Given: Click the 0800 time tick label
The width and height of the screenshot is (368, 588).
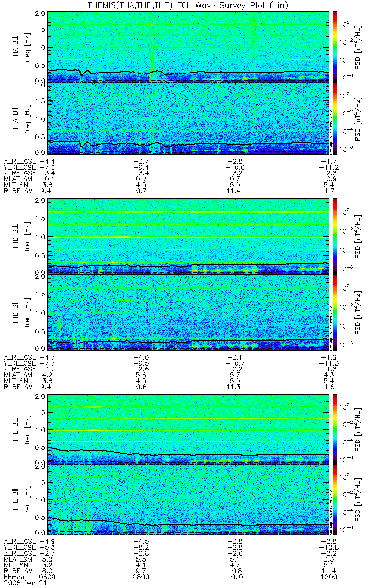Looking at the screenshot, I should click(141, 577).
